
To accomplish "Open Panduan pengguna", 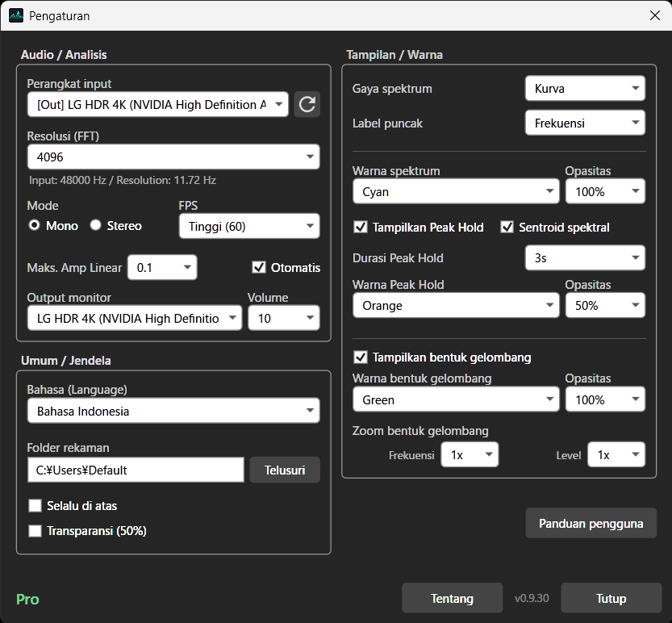I will point(591,523).
